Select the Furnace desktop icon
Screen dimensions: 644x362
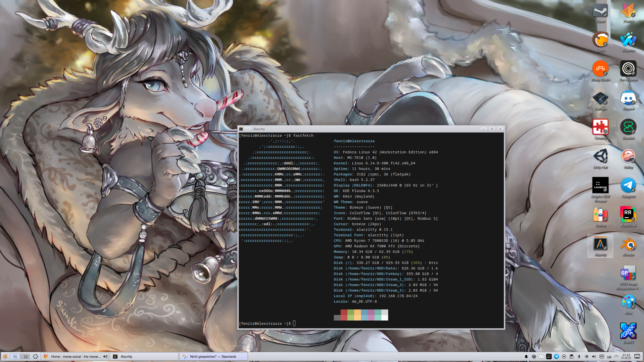tap(600, 101)
